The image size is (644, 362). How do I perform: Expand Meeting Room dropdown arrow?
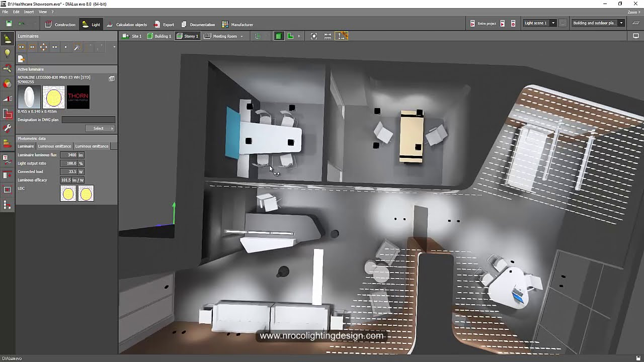coord(242,36)
